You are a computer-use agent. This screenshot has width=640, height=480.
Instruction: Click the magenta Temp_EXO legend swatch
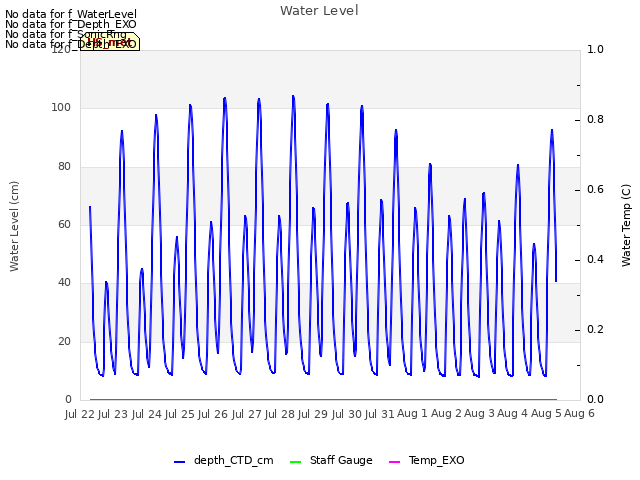click(x=394, y=462)
